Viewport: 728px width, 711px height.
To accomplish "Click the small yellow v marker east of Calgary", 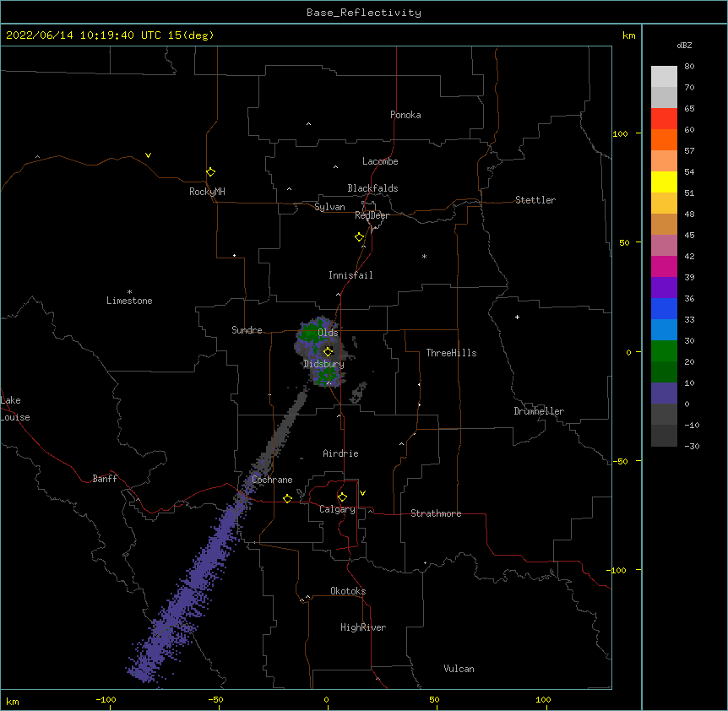I will point(362,493).
